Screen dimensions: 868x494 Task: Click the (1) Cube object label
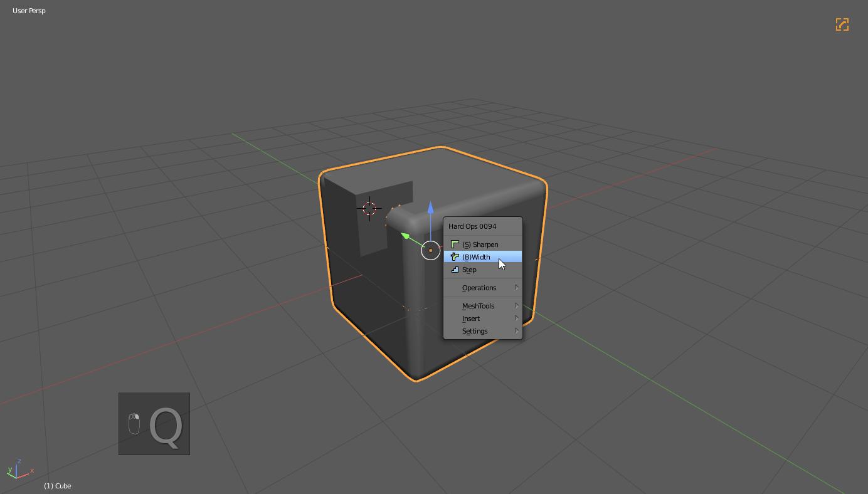pyautogui.click(x=57, y=486)
